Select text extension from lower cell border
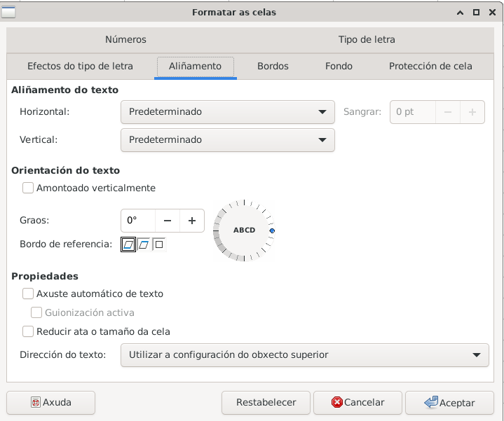This screenshot has height=421, width=504. coord(128,244)
